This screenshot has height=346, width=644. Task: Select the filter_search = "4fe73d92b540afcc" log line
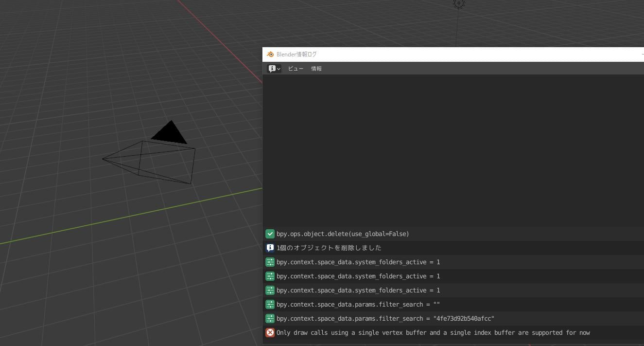tap(453, 319)
